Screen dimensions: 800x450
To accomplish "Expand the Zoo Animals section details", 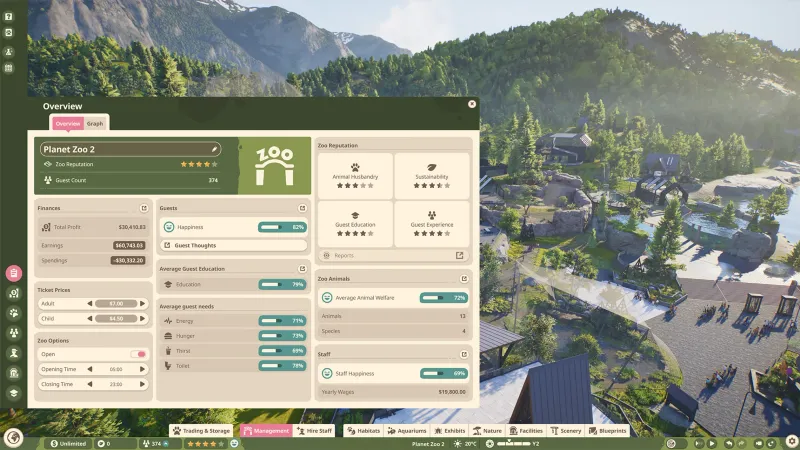I will 464,279.
